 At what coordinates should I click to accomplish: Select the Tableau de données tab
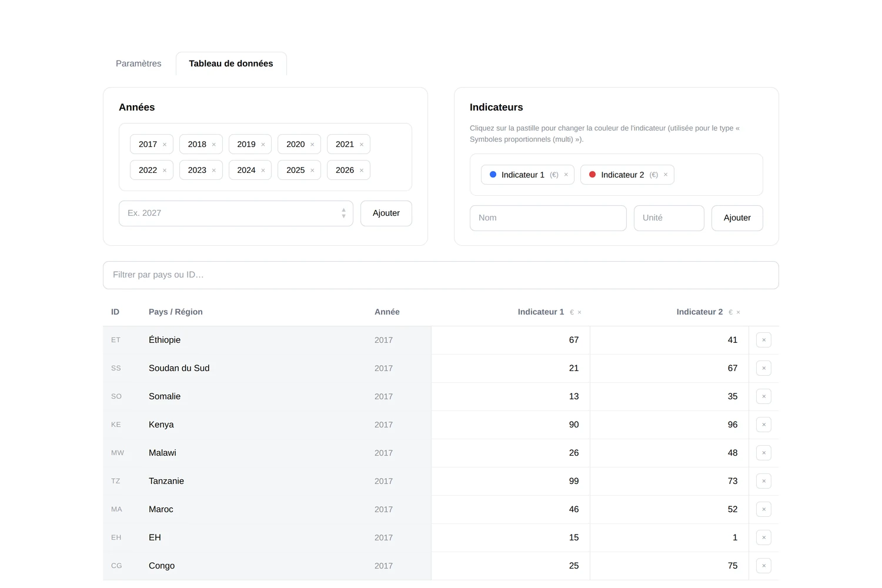[x=231, y=64]
